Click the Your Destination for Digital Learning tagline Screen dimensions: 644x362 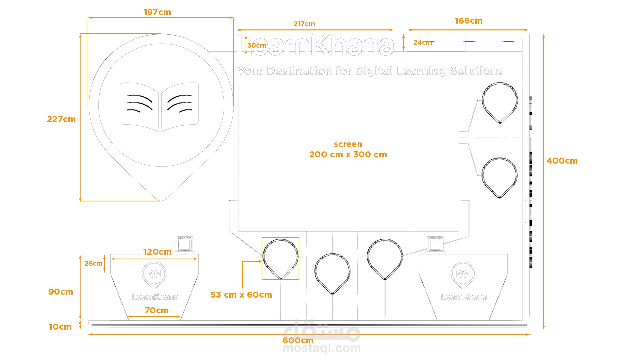point(370,71)
